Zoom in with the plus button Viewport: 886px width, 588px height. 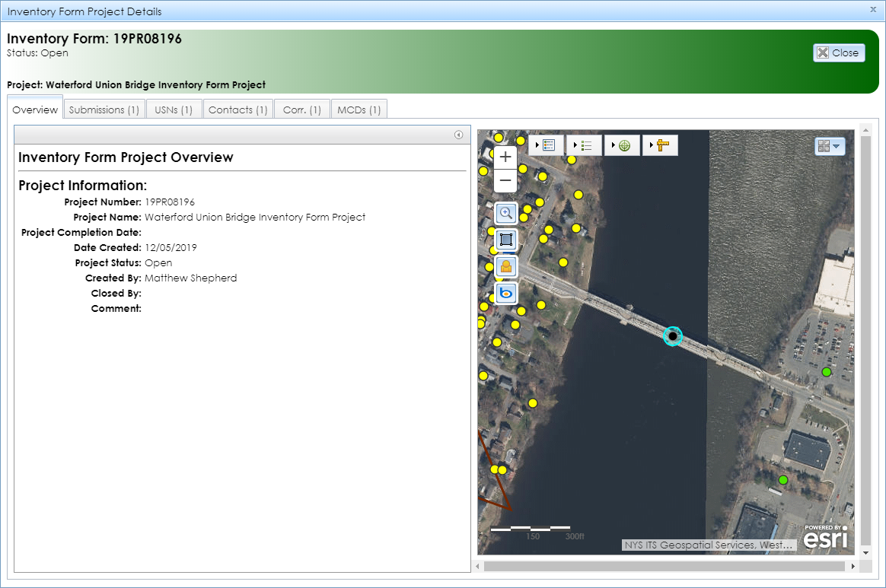(505, 157)
